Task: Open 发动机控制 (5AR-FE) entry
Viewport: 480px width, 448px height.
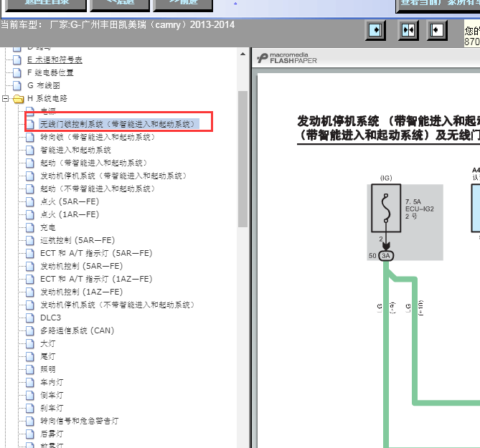Action: click(81, 266)
